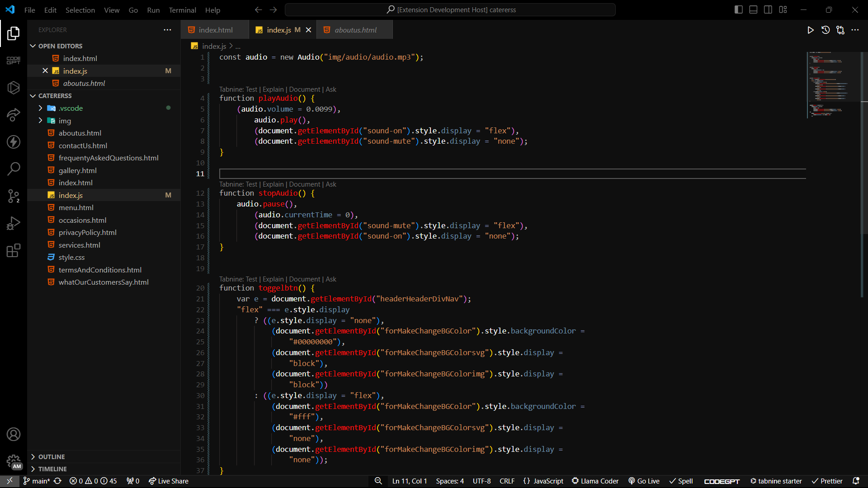Toggle the primary sidebar layout
Screen dimensions: 868x488
(739, 9)
